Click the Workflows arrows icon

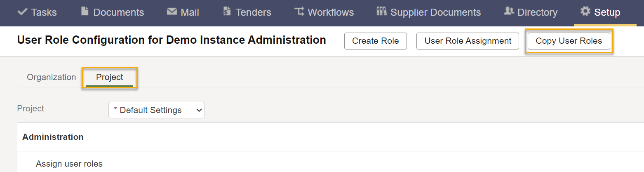coord(299,12)
